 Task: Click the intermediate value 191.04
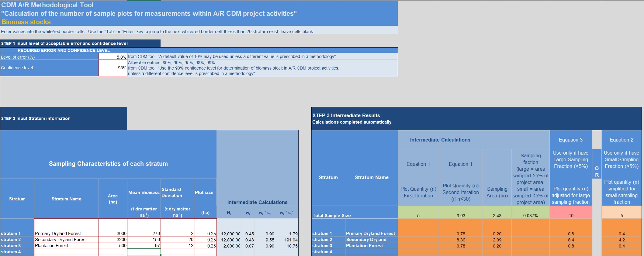[287, 240]
